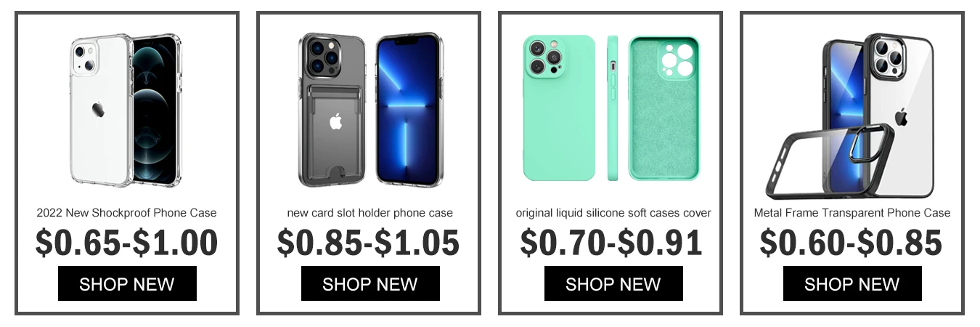Click the Metal Frame Transparent Phone Case title
Viewport: 980px width, 327px height.
tap(852, 213)
